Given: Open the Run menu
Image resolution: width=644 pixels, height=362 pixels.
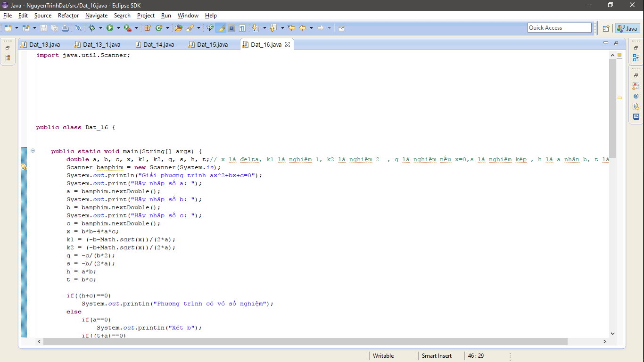Looking at the screenshot, I should coord(166,16).
